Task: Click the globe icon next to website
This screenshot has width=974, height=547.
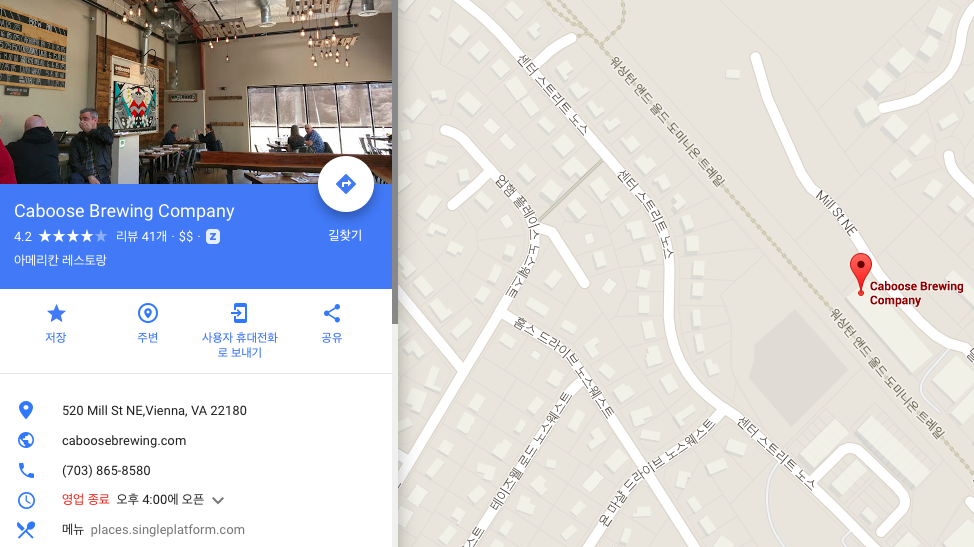Action: coord(26,440)
